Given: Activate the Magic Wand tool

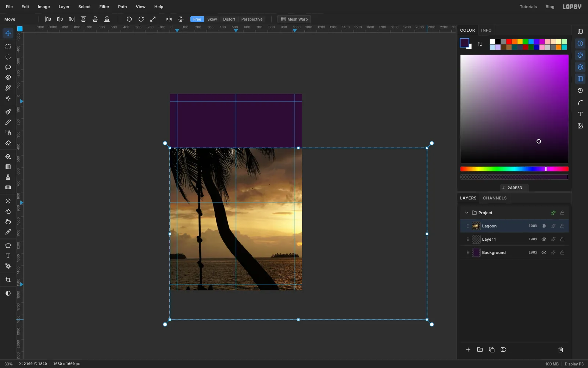Looking at the screenshot, I should coord(8,88).
